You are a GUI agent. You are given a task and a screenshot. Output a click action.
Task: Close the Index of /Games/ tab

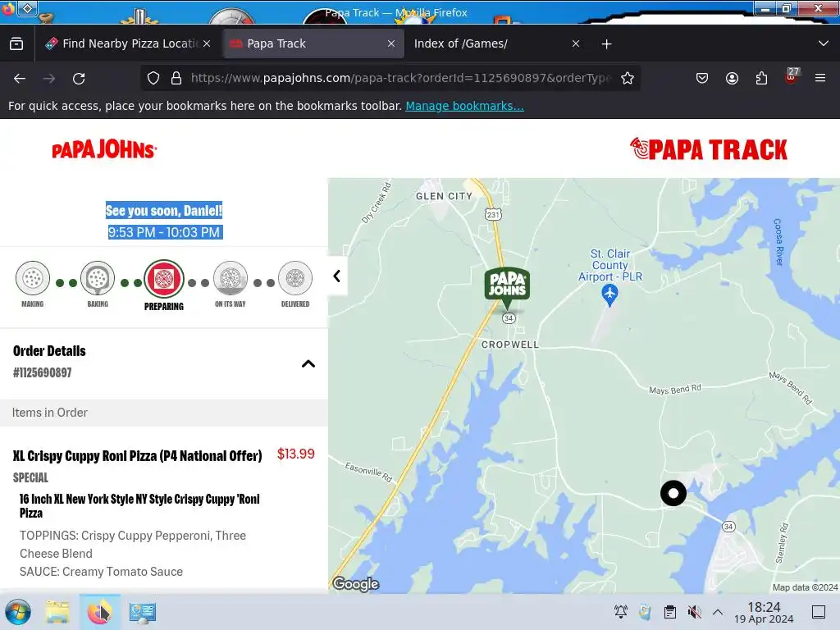click(575, 43)
